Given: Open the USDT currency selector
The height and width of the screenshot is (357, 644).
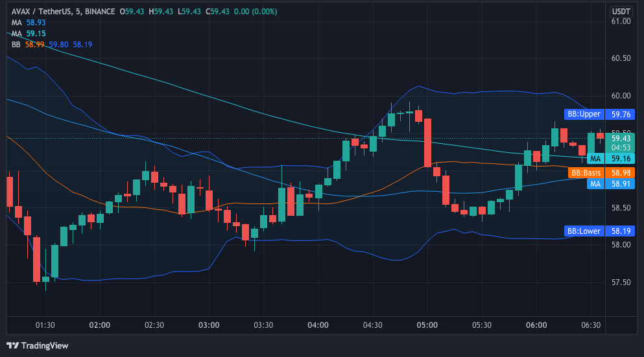Looking at the screenshot, I should pyautogui.click(x=621, y=11).
